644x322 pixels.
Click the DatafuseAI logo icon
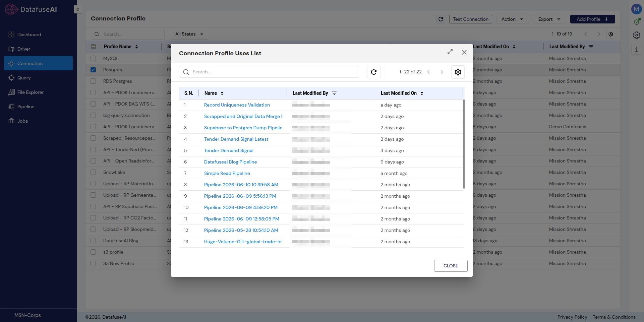(12, 9)
